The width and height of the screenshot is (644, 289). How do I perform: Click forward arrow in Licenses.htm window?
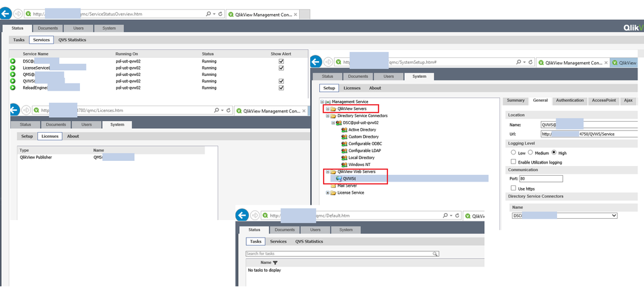pos(26,110)
